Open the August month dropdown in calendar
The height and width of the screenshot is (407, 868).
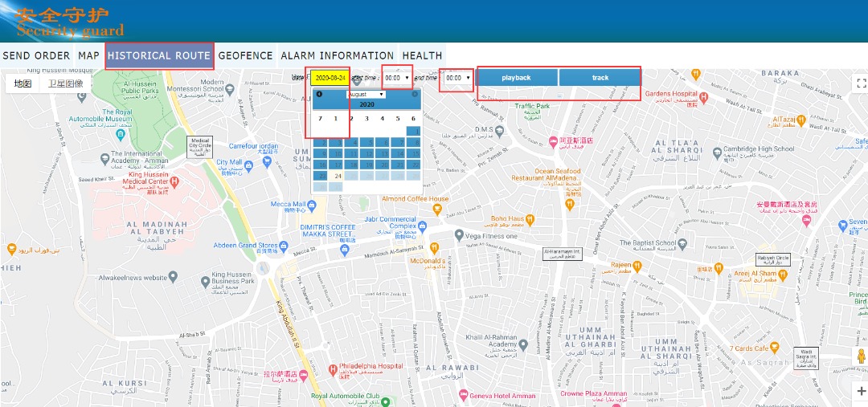click(366, 95)
